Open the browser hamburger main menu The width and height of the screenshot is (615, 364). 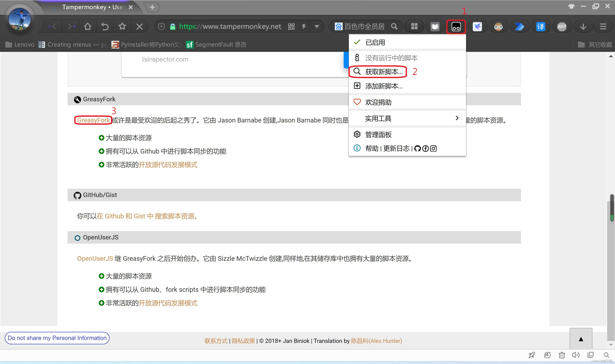click(603, 27)
